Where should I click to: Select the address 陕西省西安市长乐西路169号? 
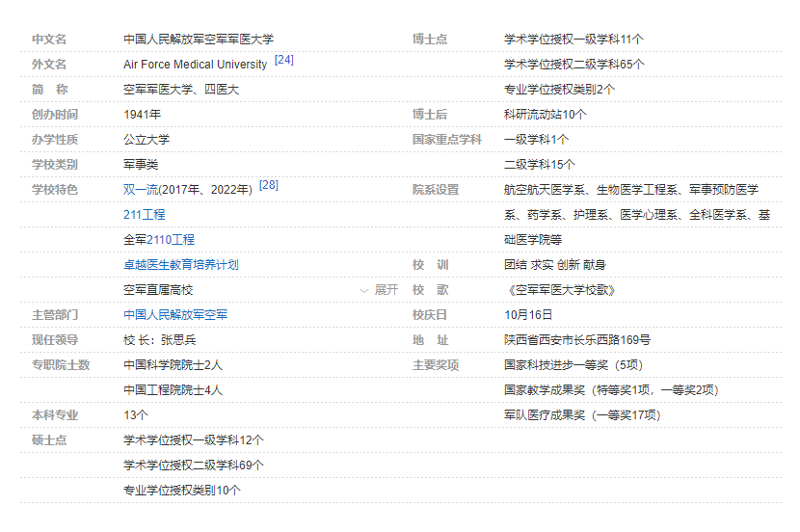coord(576,340)
